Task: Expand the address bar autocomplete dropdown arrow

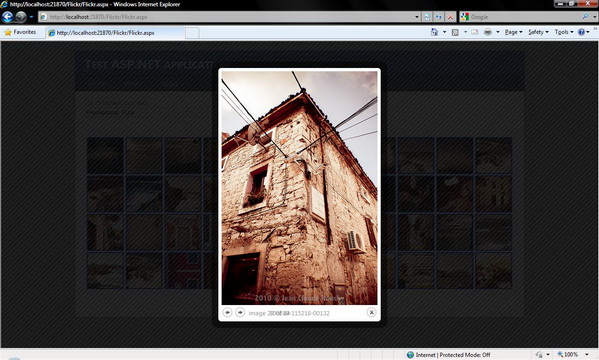Action: pyautogui.click(x=417, y=17)
